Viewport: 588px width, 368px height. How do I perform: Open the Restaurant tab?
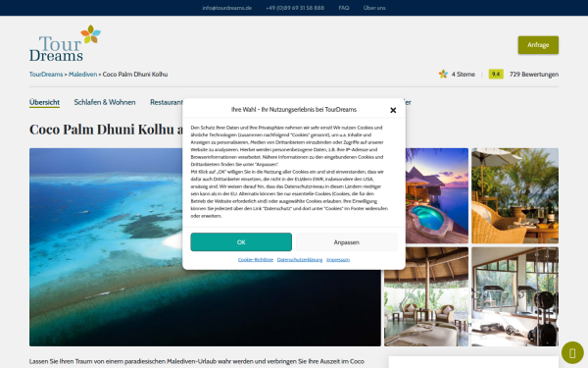tap(167, 102)
